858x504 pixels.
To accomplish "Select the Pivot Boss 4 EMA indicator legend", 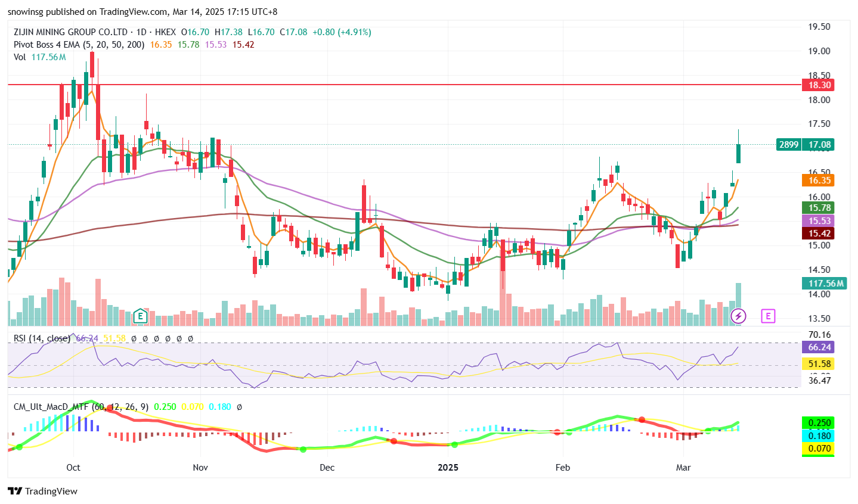I will [79, 45].
